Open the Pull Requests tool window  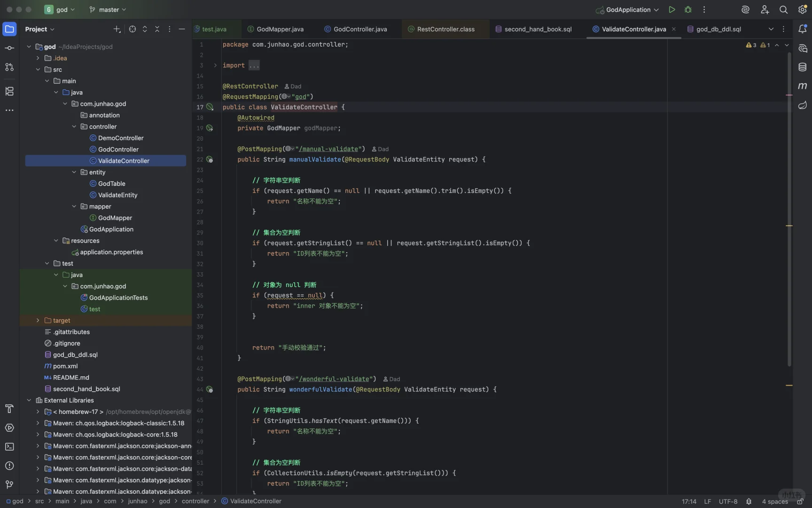pos(9,67)
